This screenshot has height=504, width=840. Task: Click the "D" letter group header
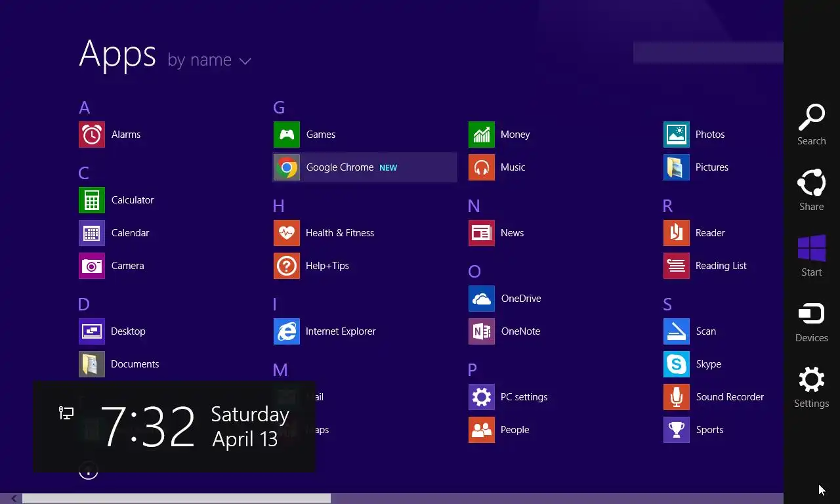point(84,304)
